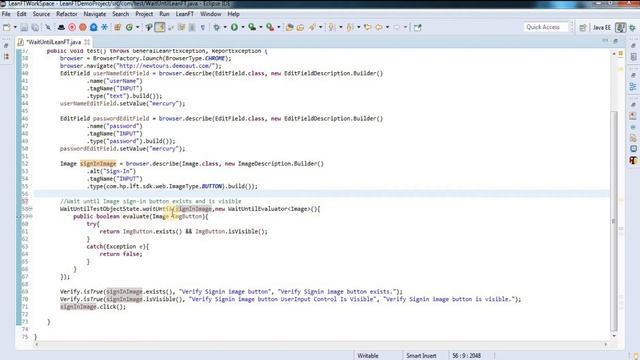Viewport: 640px width, 360px height.
Task: Minimize the editor area
Action: click(605, 41)
